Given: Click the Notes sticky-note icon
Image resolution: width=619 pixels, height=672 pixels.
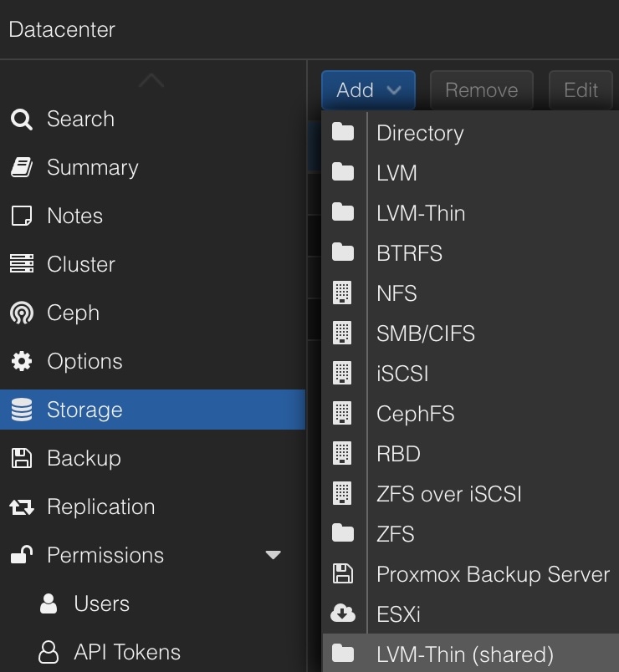Looking at the screenshot, I should (x=22, y=216).
